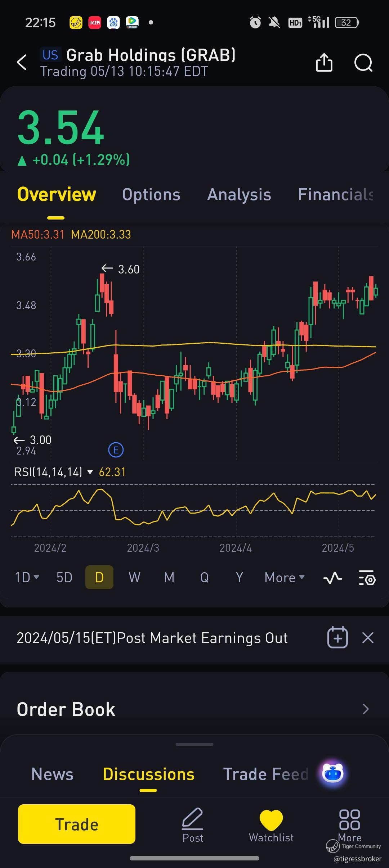Open the 1D timeframe dropdown
Viewport: 389px width, 868px height.
pyautogui.click(x=27, y=578)
